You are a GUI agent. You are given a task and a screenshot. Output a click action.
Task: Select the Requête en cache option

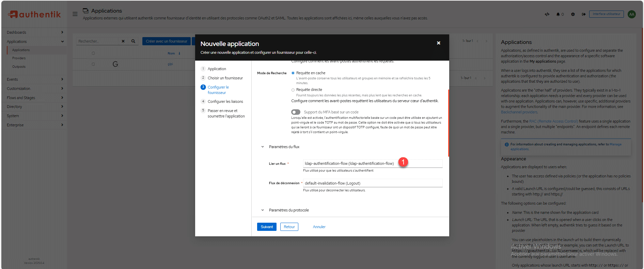pos(293,73)
